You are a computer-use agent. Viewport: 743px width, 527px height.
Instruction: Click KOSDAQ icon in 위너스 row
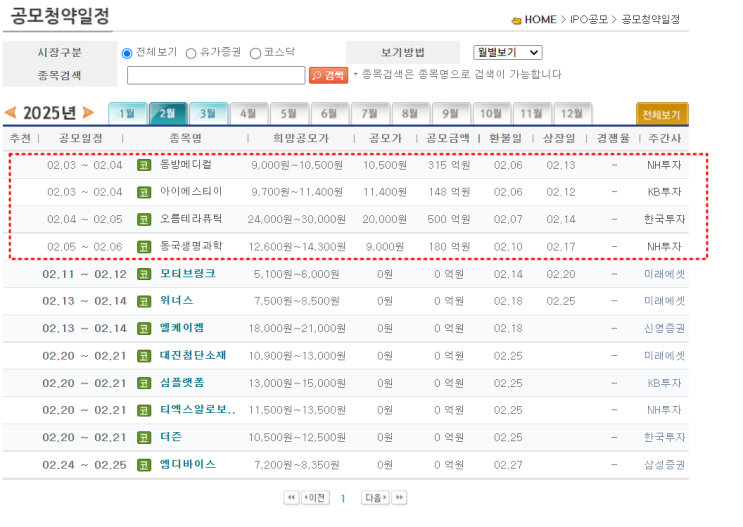[144, 301]
